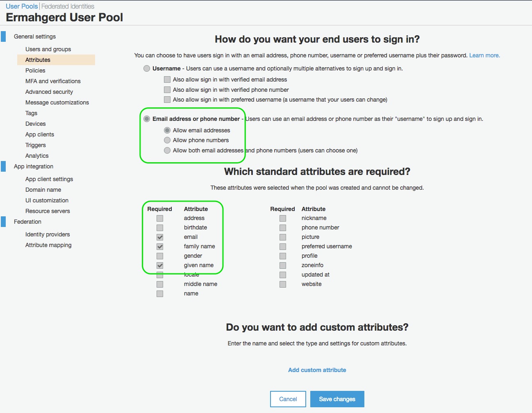Select the Username sign-in radio button
532x413 pixels.
pos(147,68)
